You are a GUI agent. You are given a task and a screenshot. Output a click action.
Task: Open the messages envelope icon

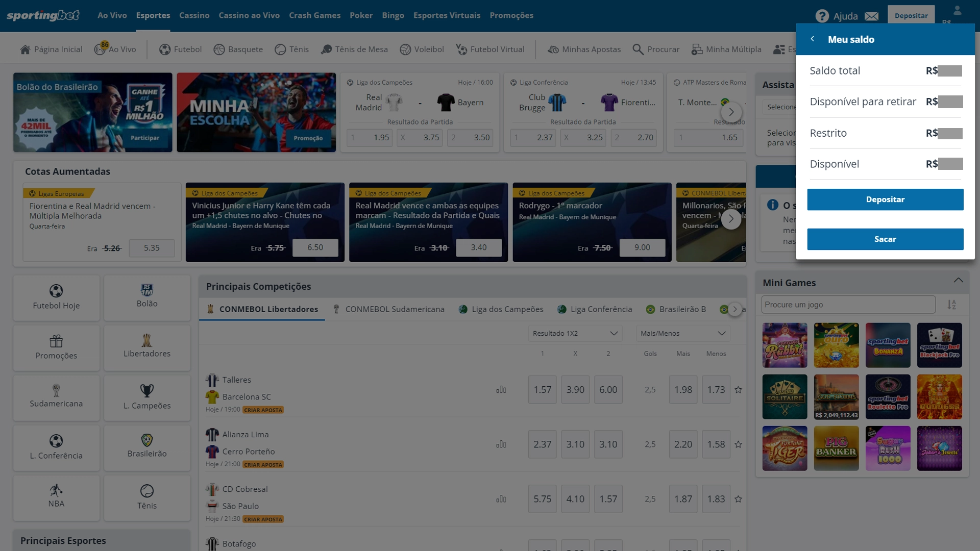(x=872, y=16)
